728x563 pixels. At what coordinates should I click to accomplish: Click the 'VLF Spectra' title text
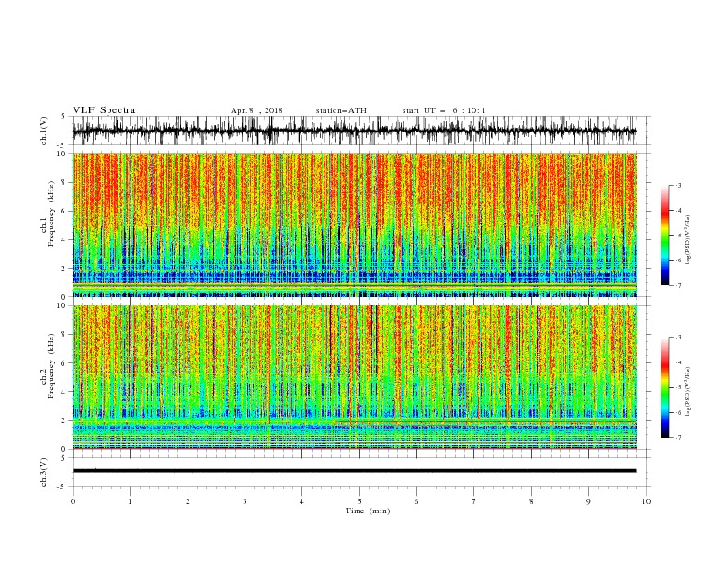pyautogui.click(x=104, y=110)
